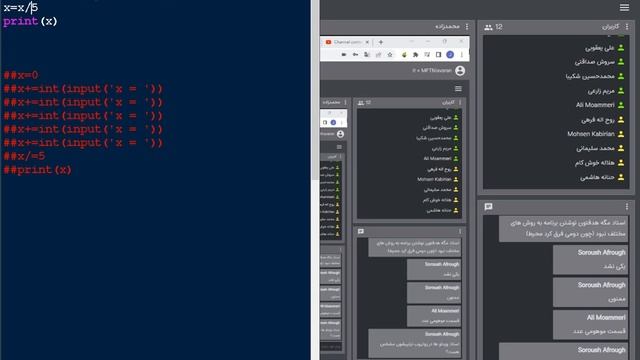The image size is (640, 360).
Task: Click the media control icon in browser toolbar
Action: coord(427,55)
